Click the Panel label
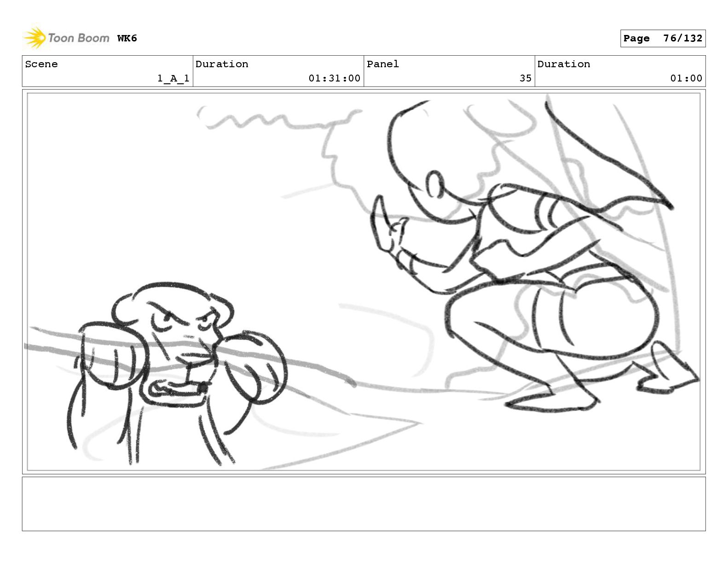Image resolution: width=728 pixels, height=564 pixels. coord(383,64)
